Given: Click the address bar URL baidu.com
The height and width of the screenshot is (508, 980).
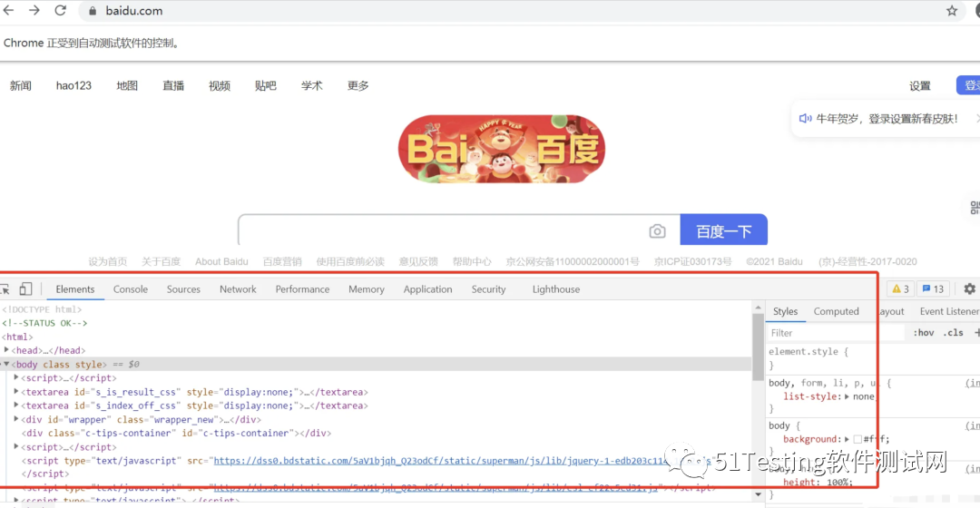Looking at the screenshot, I should (x=133, y=11).
